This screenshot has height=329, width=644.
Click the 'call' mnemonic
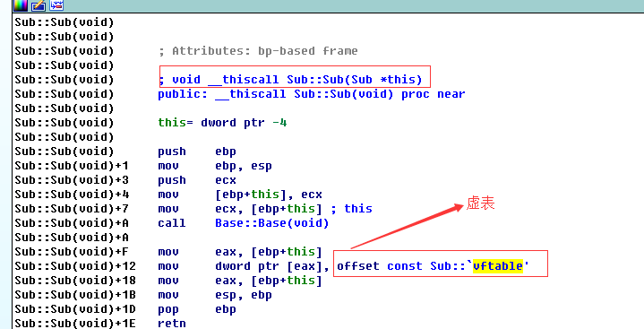pyautogui.click(x=172, y=223)
